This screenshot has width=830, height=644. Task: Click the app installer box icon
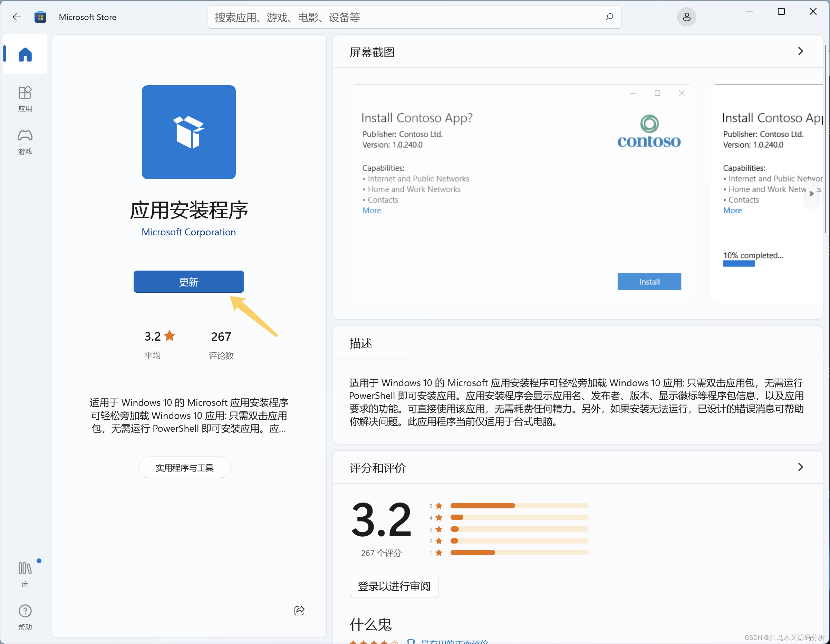pyautogui.click(x=189, y=132)
